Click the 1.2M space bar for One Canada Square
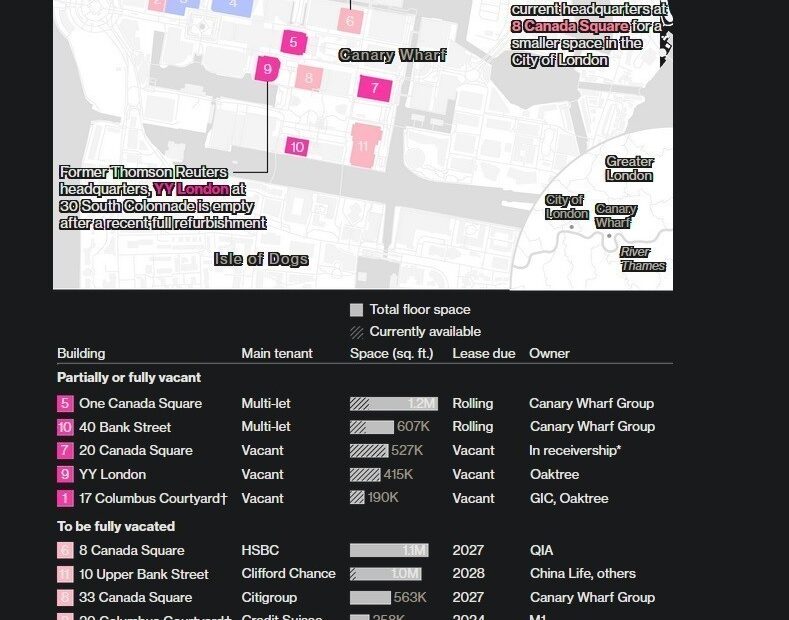 tap(394, 404)
